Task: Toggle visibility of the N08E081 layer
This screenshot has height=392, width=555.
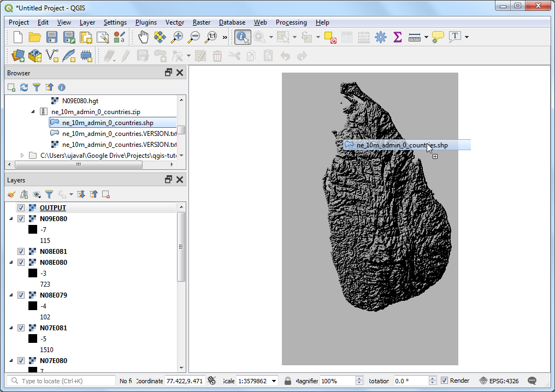Action: point(21,252)
